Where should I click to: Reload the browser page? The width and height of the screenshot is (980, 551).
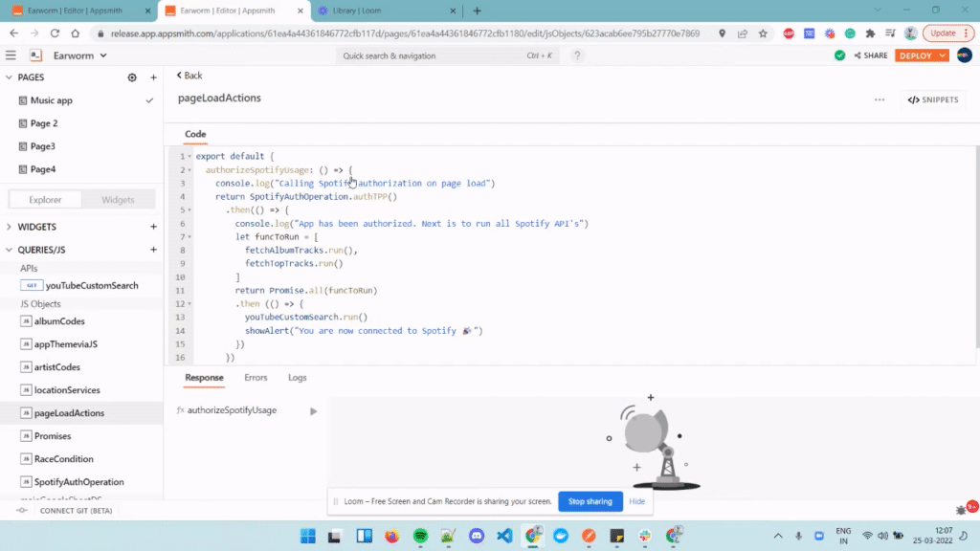click(55, 33)
